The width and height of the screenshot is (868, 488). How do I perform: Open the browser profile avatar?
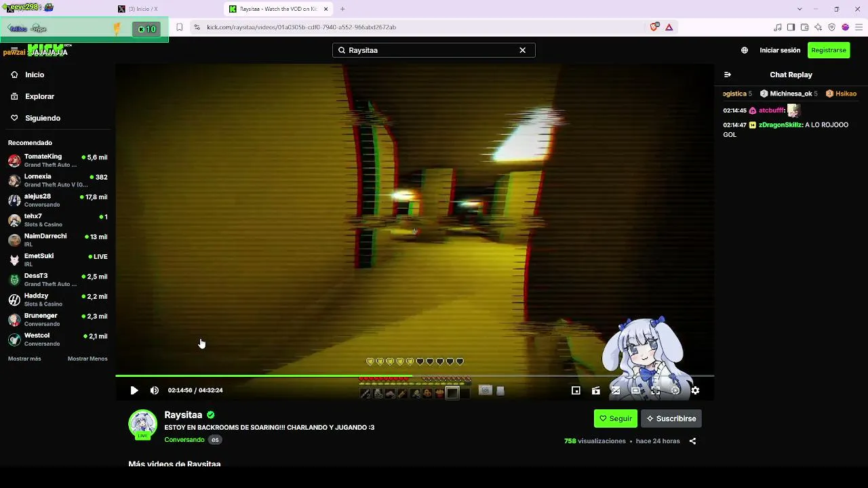click(846, 27)
